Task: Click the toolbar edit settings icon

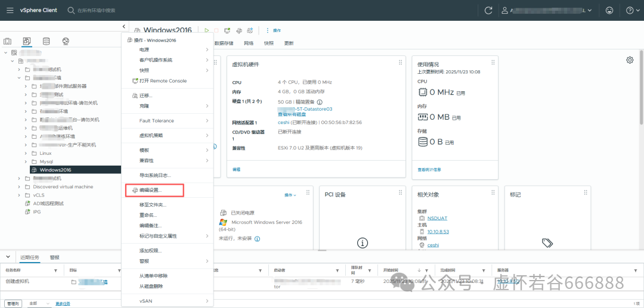Action: [239, 30]
